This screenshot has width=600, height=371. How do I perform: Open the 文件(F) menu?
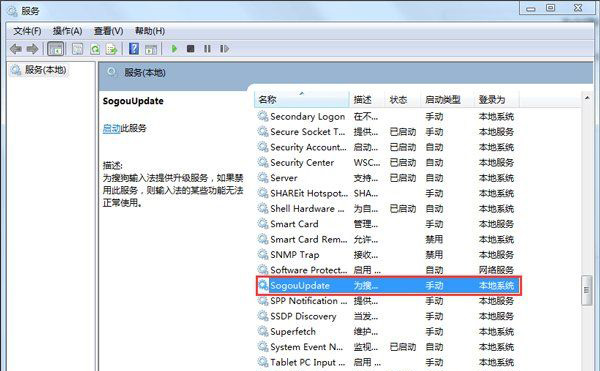27,31
